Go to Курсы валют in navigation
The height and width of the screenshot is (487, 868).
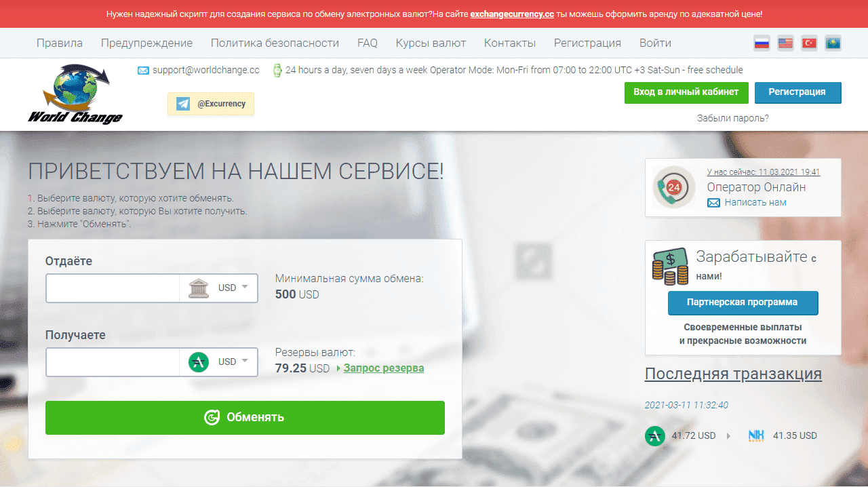point(431,43)
